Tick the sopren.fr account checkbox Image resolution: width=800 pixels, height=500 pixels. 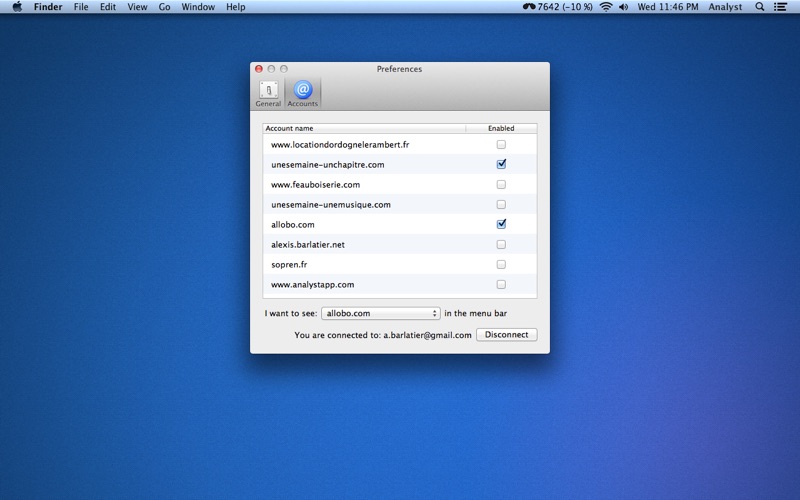point(501,264)
